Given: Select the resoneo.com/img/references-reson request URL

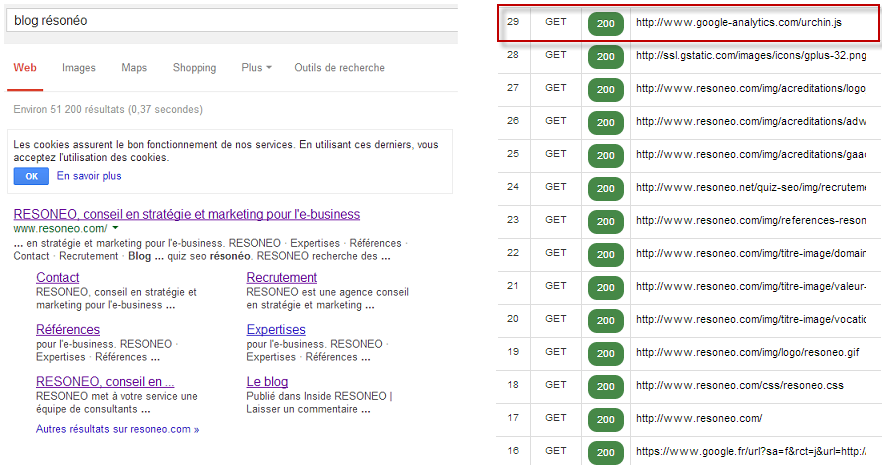Looking at the screenshot, I should point(751,220).
